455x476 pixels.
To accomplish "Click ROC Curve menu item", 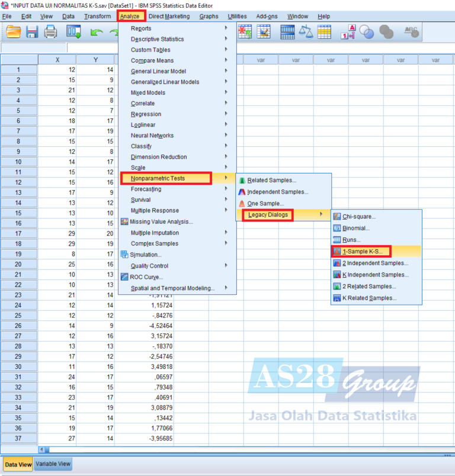I will pos(146,277).
